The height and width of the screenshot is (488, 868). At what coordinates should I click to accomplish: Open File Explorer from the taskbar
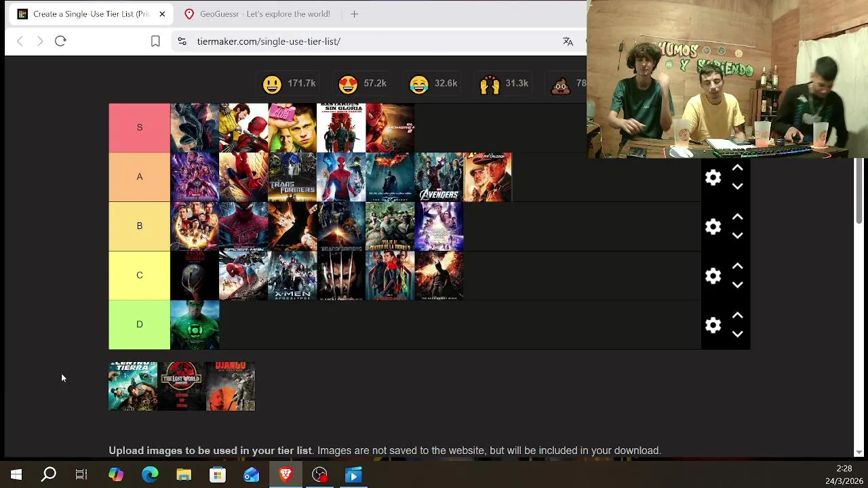184,474
